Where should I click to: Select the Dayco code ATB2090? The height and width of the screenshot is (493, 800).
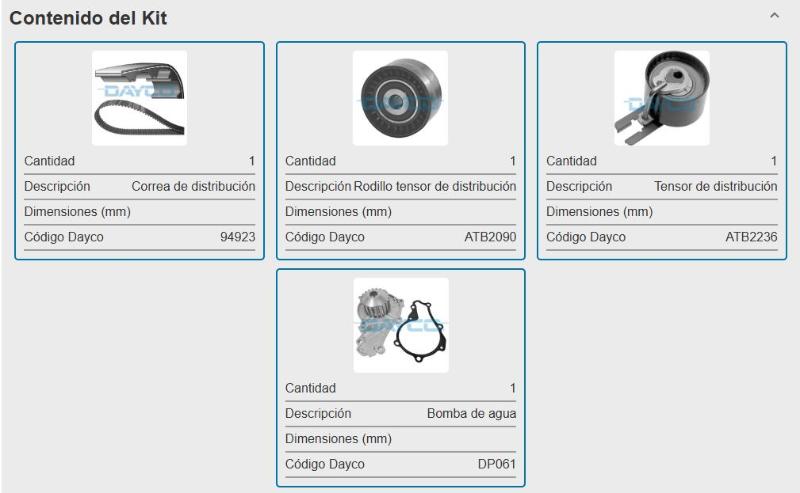pos(490,237)
